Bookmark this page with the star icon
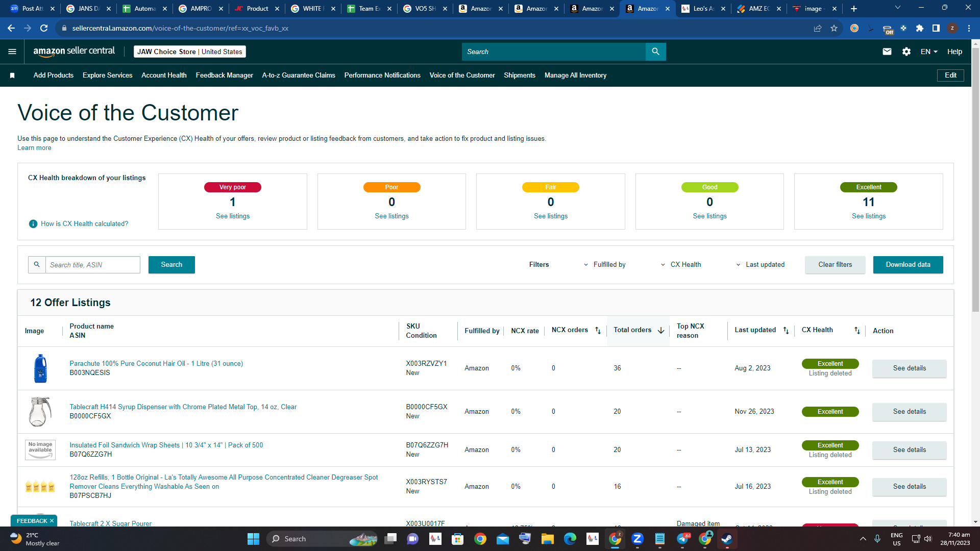Screen dimensions: 980x551 [x=834, y=28]
